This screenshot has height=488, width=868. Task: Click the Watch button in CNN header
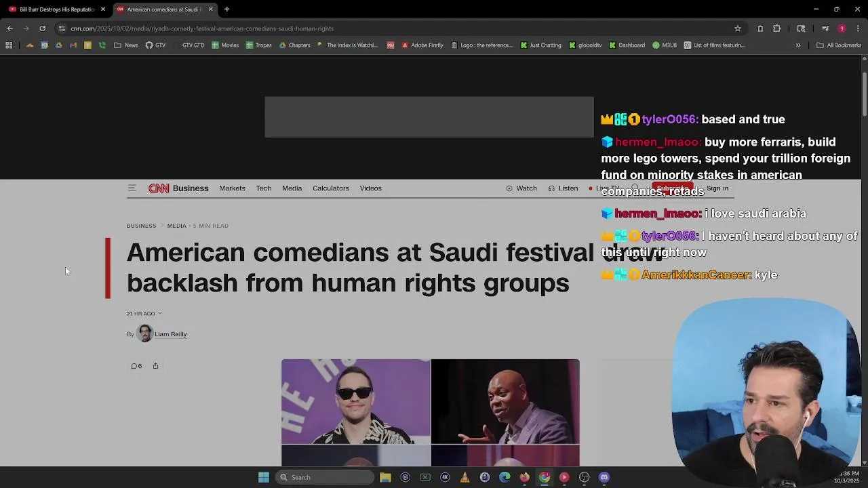coord(521,188)
